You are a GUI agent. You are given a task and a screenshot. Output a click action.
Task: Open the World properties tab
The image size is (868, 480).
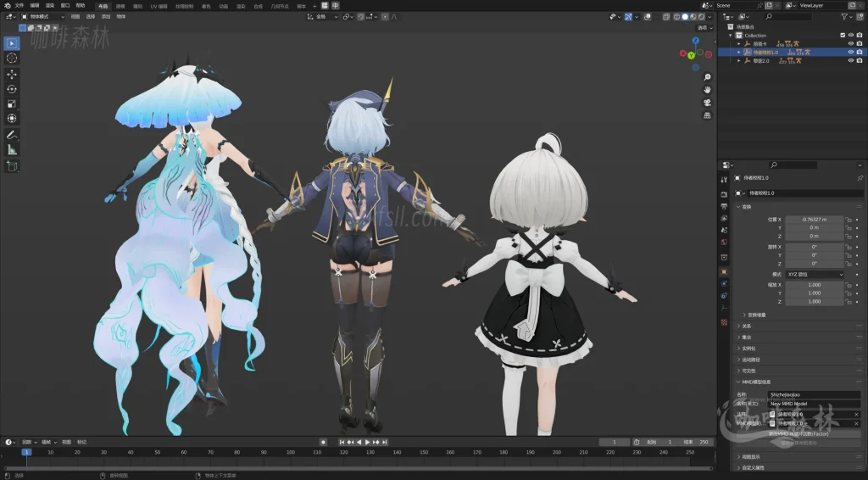724,242
